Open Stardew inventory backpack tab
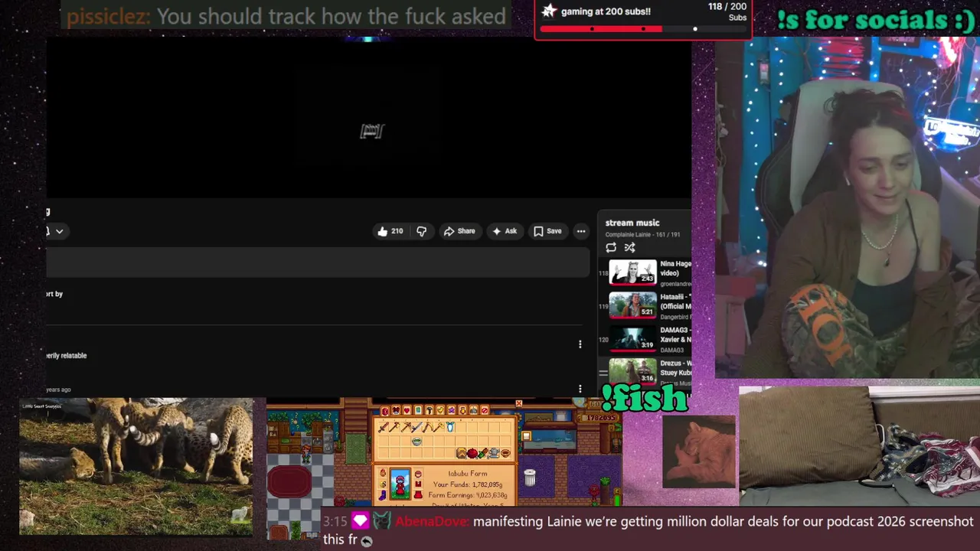Viewport: 980px width, 551px height. click(385, 411)
